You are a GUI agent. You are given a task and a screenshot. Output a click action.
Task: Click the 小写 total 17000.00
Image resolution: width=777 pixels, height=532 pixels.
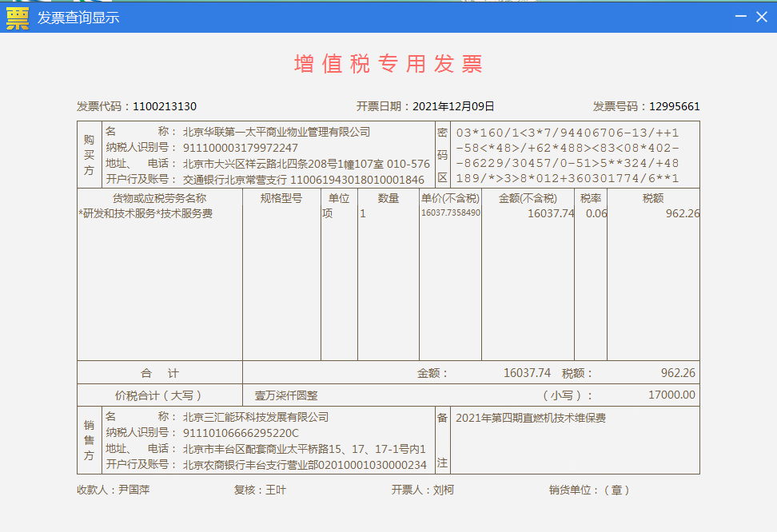tap(671, 395)
